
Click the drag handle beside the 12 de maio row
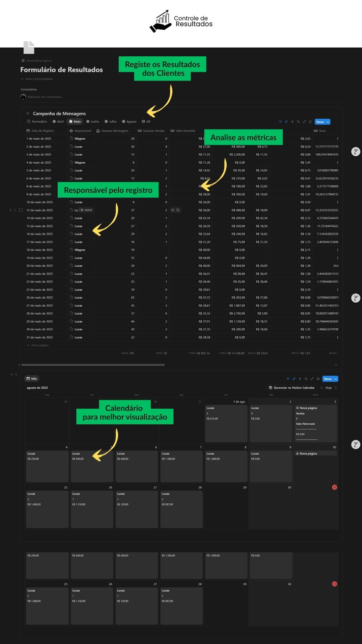(x=15, y=210)
